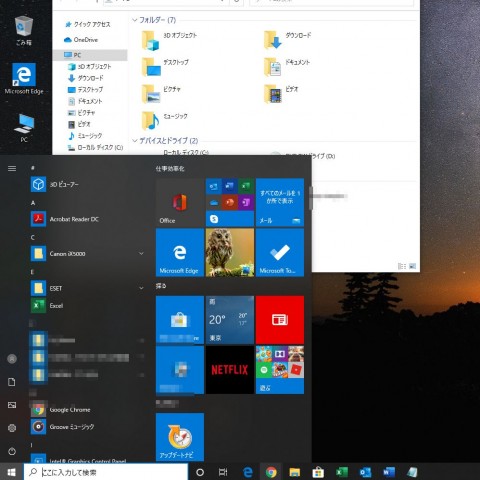This screenshot has height=480, width=480.
Task: Select the ビデオ folder in main pane
Action: [x=281, y=93]
